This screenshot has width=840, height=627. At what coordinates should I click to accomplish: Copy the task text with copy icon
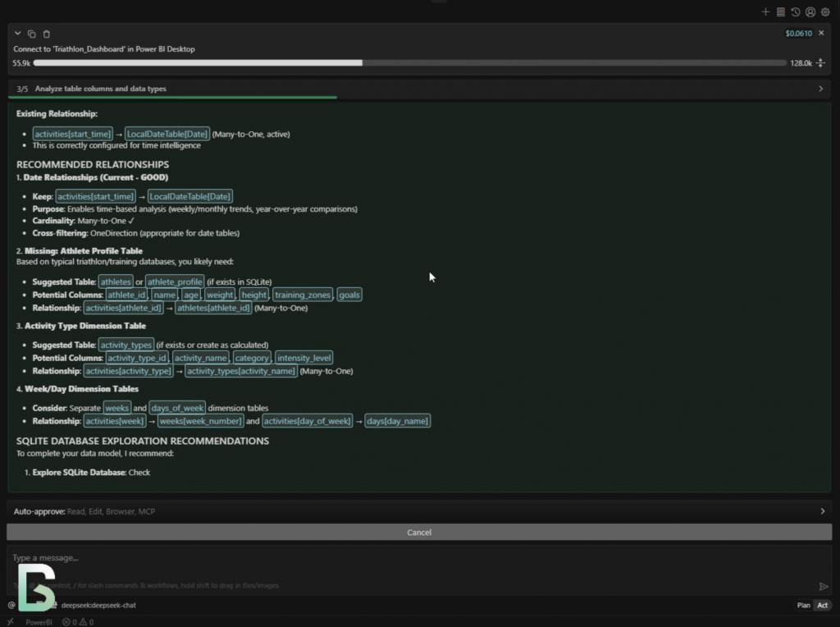click(x=32, y=34)
